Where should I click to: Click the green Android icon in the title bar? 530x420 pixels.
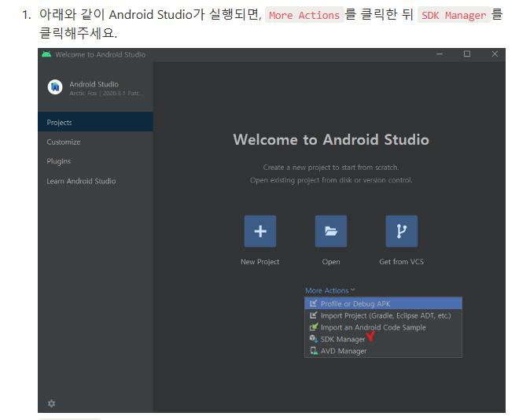[46, 54]
